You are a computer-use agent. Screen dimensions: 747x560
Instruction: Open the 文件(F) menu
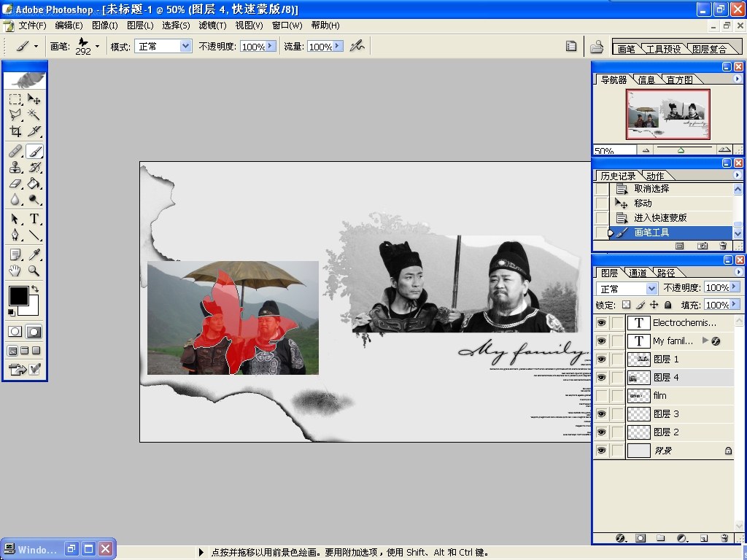point(32,26)
